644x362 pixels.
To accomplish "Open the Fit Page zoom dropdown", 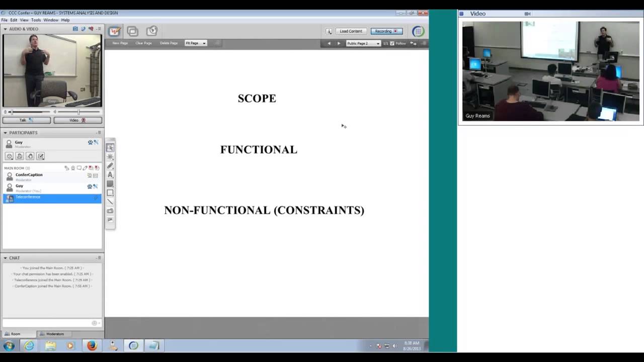I will click(196, 43).
